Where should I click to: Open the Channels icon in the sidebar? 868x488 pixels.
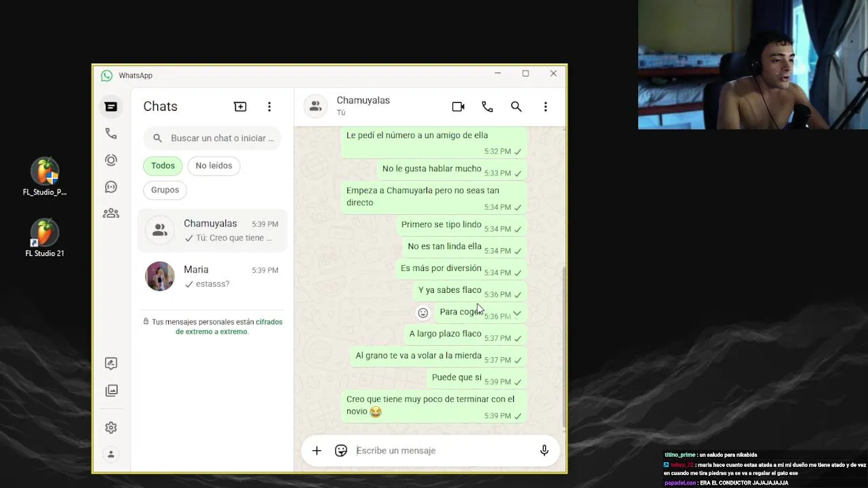click(111, 187)
